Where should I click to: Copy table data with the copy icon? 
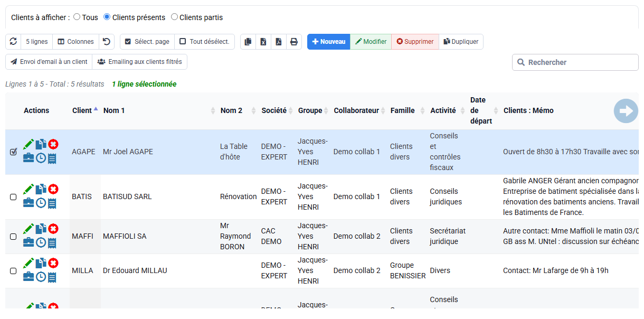click(x=248, y=42)
